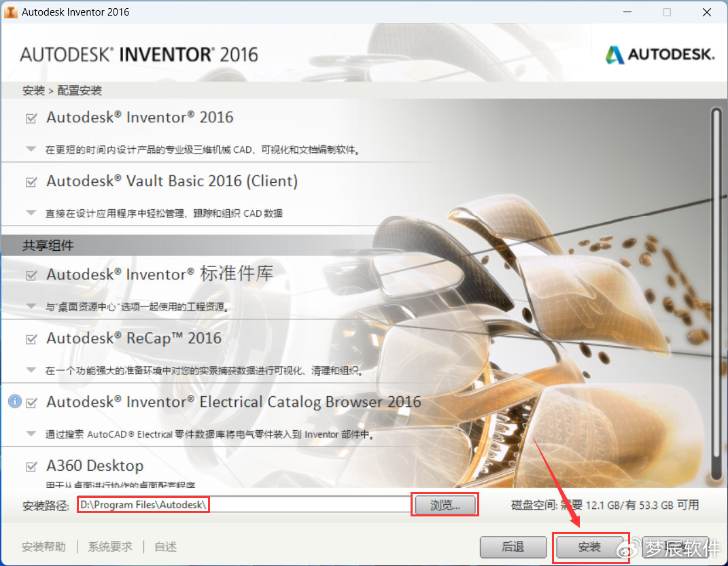
Task: Close the Autodesk Inventor 2016 installer window
Action: pyautogui.click(x=707, y=12)
